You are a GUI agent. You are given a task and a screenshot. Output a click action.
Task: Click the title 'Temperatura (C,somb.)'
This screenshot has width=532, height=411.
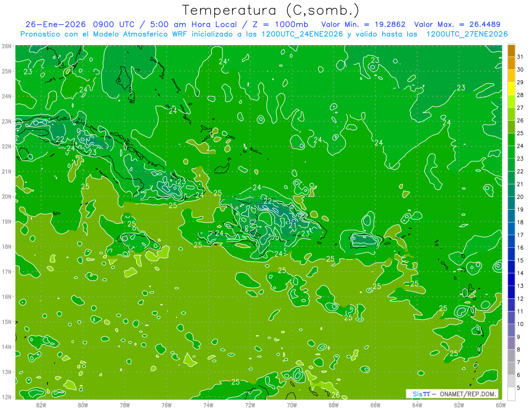pyautogui.click(x=270, y=10)
